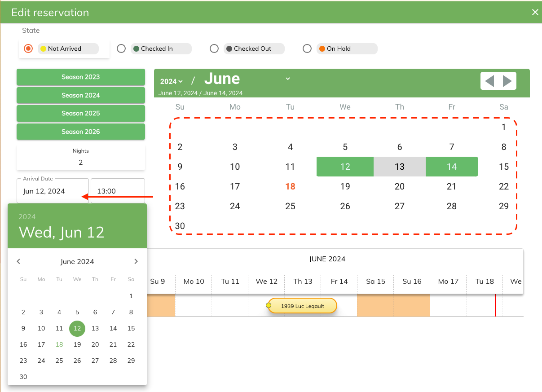Click the Tu 18 timeline column header
This screenshot has height=392, width=542.
pyautogui.click(x=485, y=281)
